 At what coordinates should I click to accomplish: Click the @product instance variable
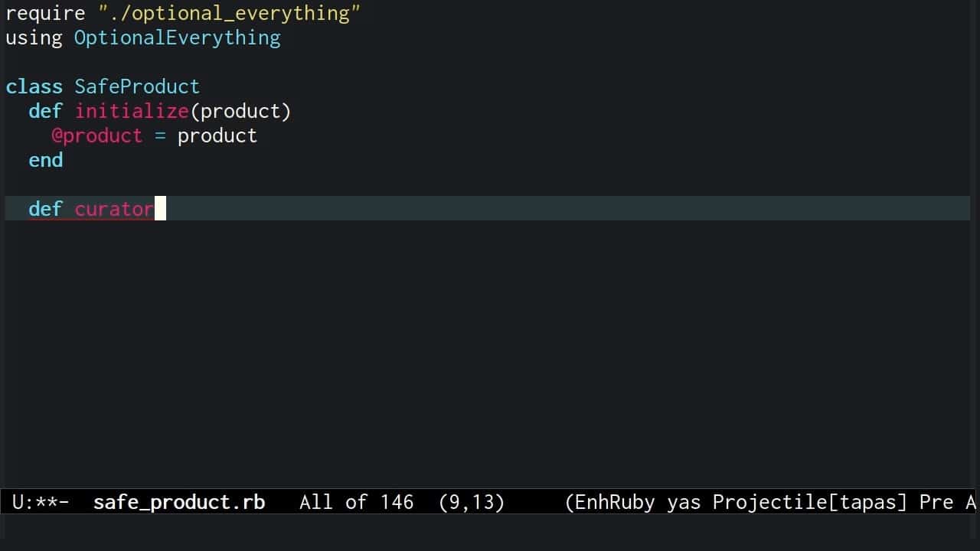96,135
